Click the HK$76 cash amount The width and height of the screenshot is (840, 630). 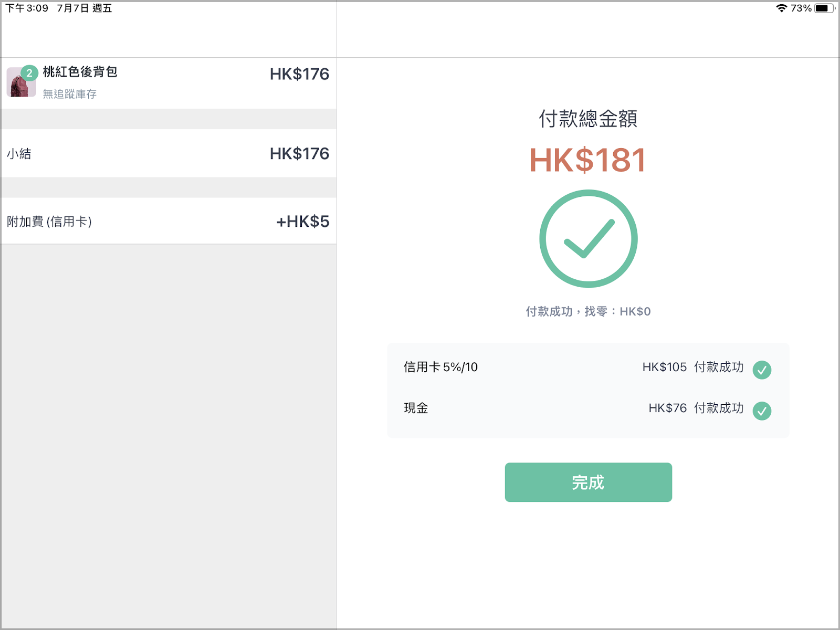pos(668,408)
